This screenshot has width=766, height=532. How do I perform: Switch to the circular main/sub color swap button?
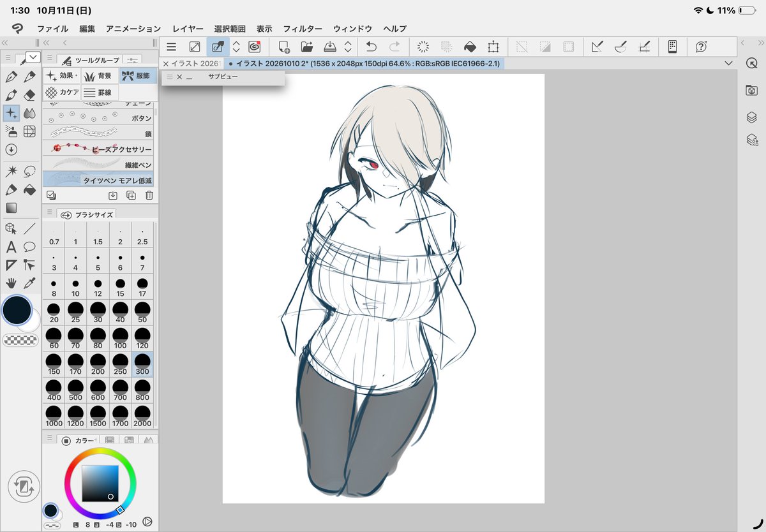point(24,487)
